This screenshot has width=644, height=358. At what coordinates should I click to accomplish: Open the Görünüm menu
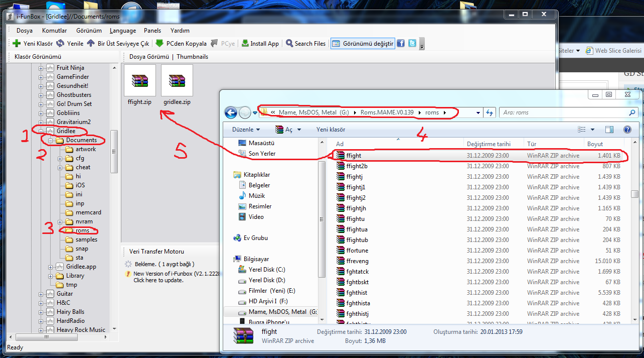pyautogui.click(x=89, y=31)
